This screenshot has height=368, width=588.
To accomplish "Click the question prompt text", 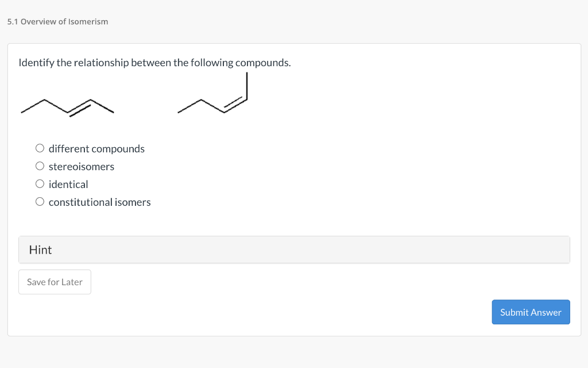I will [x=155, y=62].
